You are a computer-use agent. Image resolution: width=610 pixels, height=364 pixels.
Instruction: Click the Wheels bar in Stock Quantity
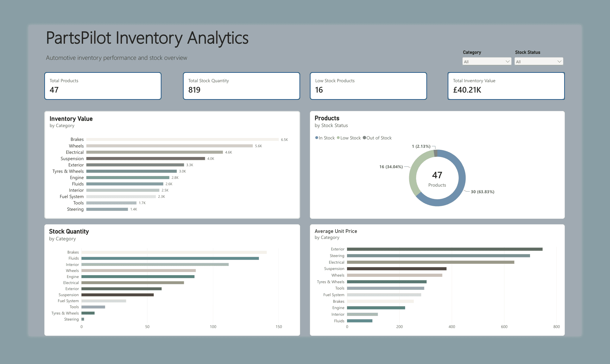click(139, 271)
